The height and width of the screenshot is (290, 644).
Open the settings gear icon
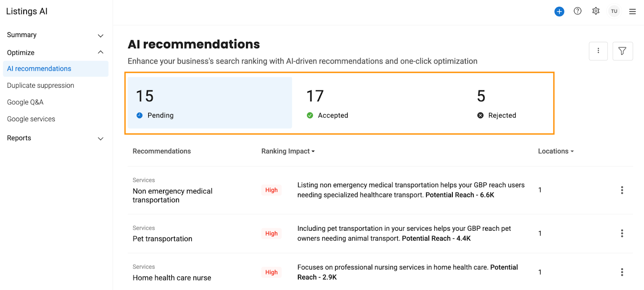596,11
